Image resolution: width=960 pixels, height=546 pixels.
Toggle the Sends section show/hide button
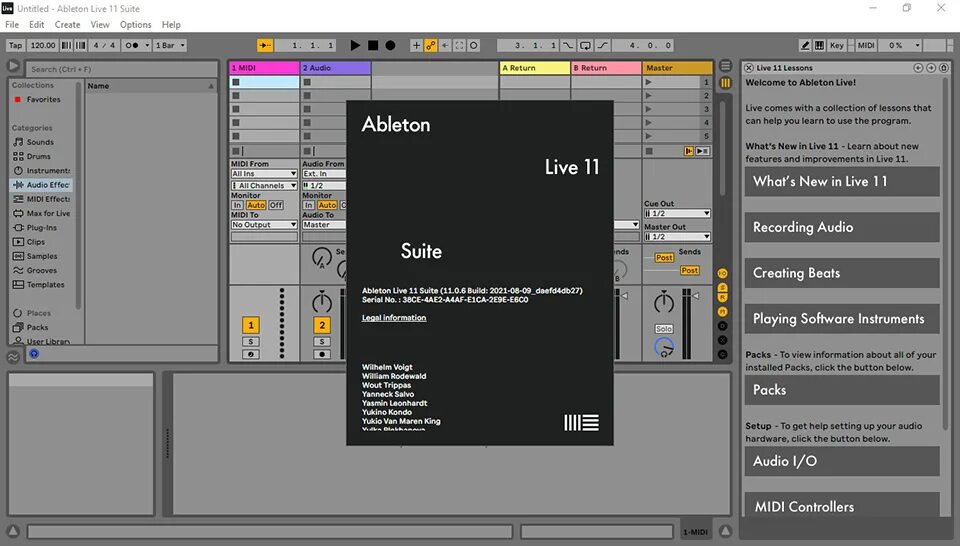(722, 287)
